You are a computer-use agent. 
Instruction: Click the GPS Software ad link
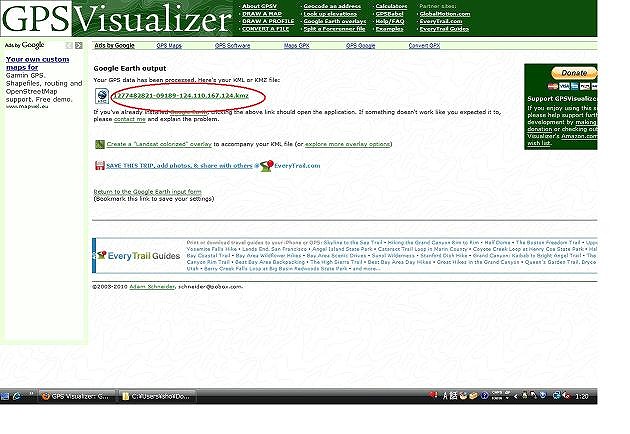(x=232, y=45)
